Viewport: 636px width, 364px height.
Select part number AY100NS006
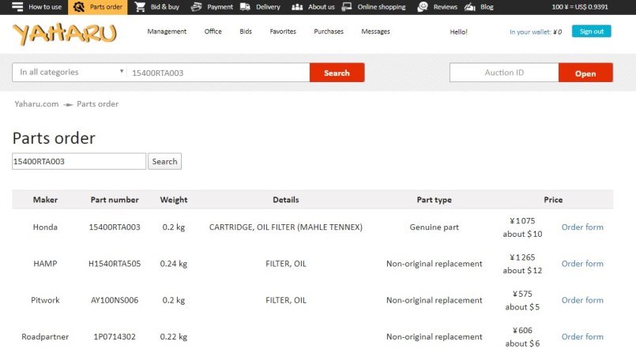(115, 300)
